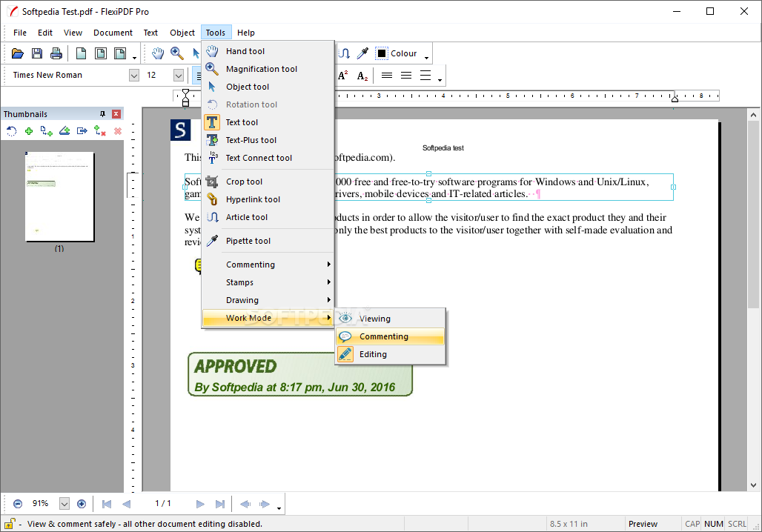Open the File menu
762x532 pixels.
point(20,33)
